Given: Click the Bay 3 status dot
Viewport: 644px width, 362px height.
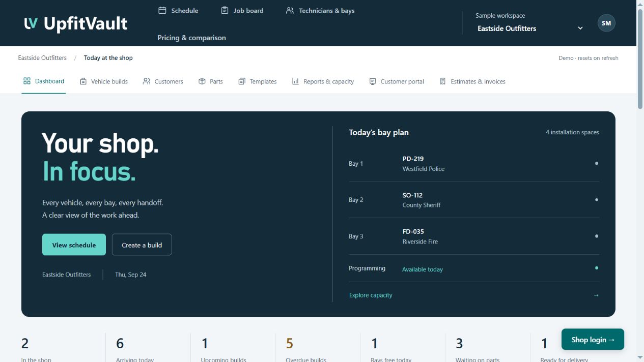Looking at the screenshot, I should pyautogui.click(x=597, y=236).
